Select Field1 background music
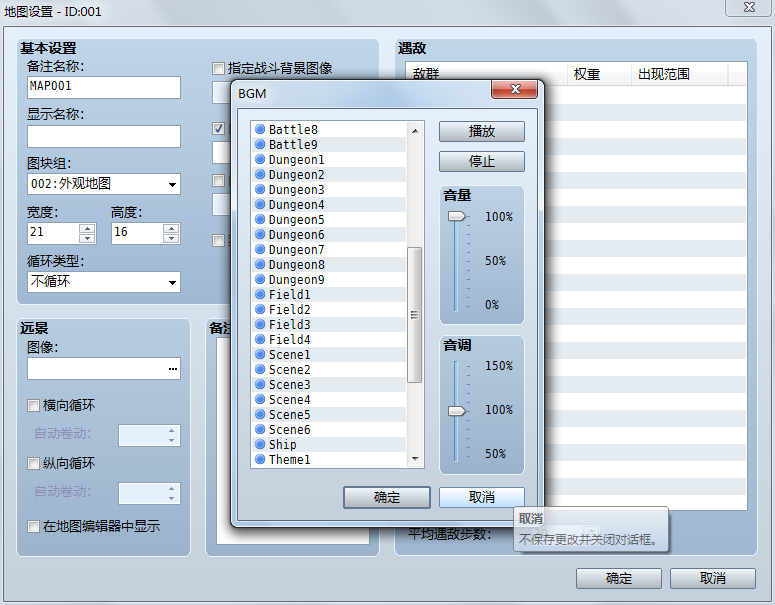Viewport: 775px width, 605px height. 329,295
